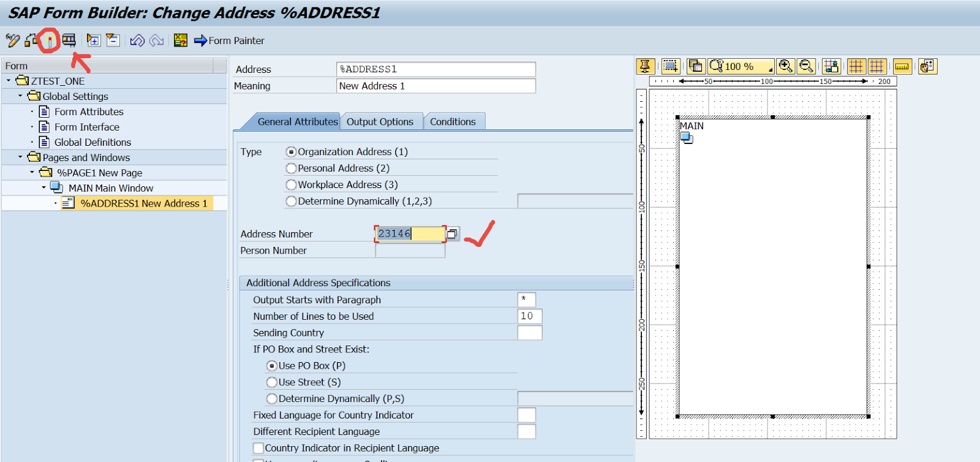Click the MAIN label on the canvas

pos(692,126)
